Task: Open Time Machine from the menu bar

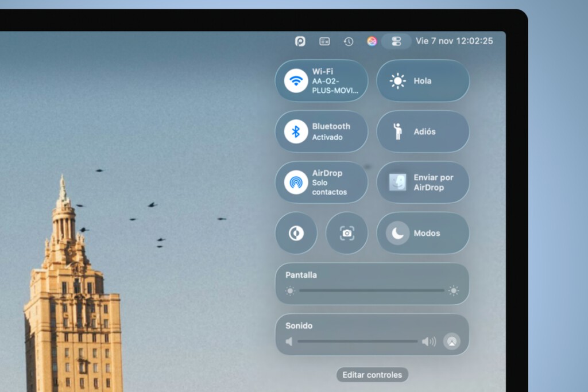Action: pos(348,41)
